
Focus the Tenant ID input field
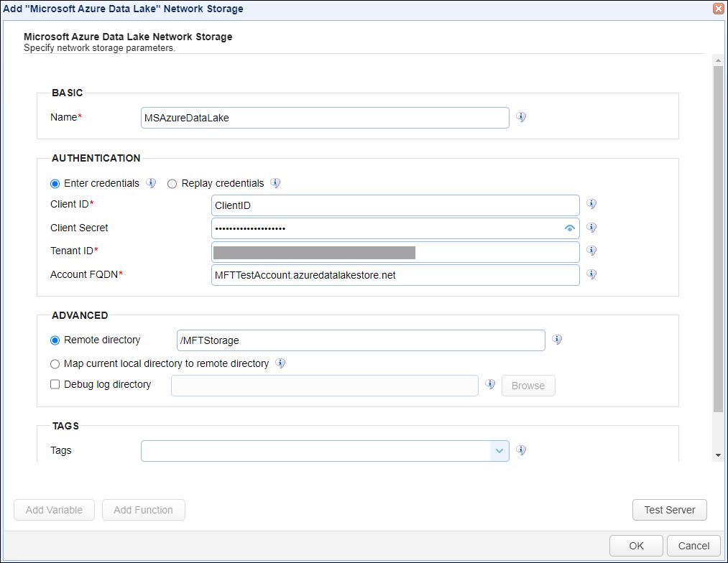coord(395,252)
